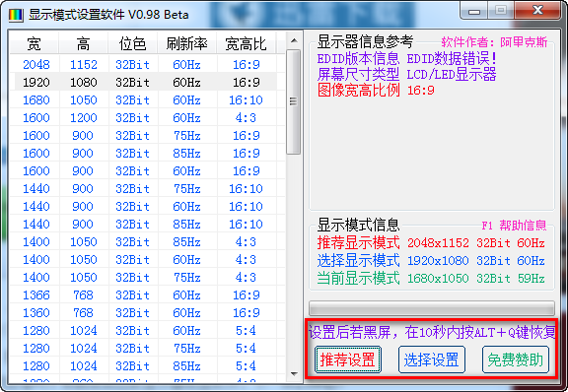This screenshot has height=392, width=568.
Task: Click the progress bar above the buttons
Action: [x=432, y=308]
